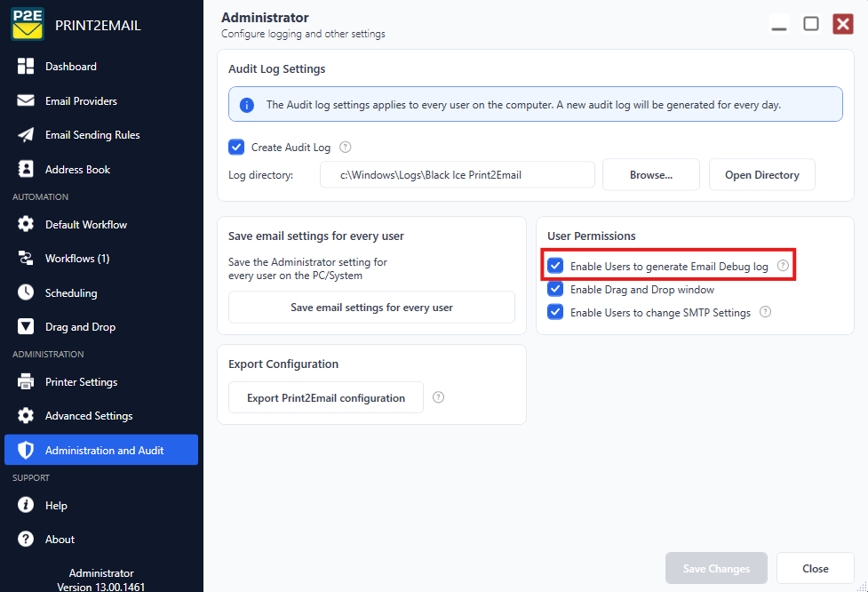
Task: Open the Address Book contact icon
Action: coord(26,169)
